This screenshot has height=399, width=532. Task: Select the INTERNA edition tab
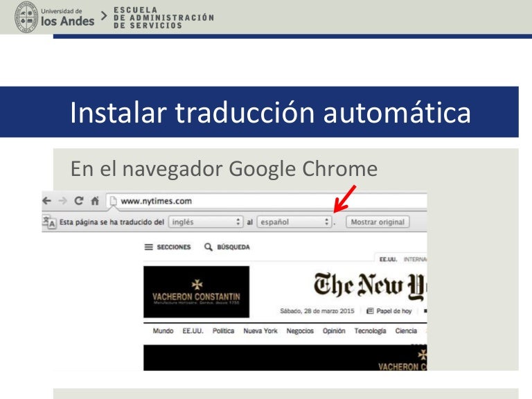(415, 260)
